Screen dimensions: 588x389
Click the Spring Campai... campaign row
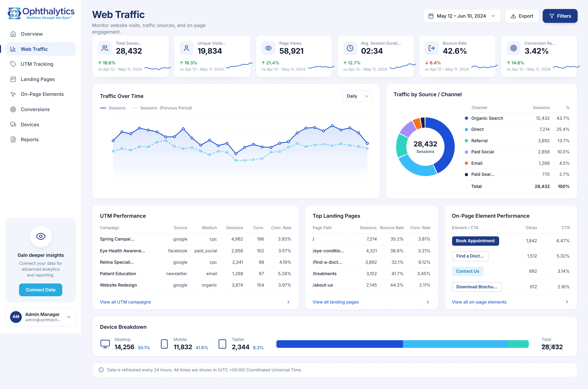(196, 239)
